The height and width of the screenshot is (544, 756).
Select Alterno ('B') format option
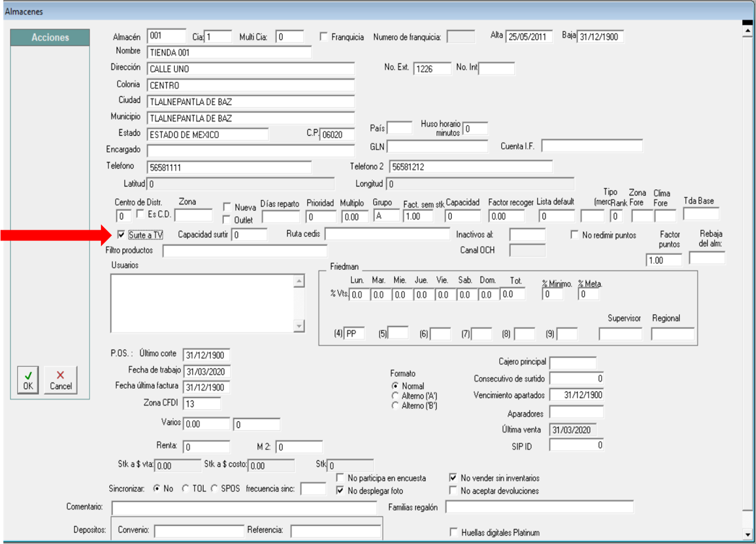[395, 405]
